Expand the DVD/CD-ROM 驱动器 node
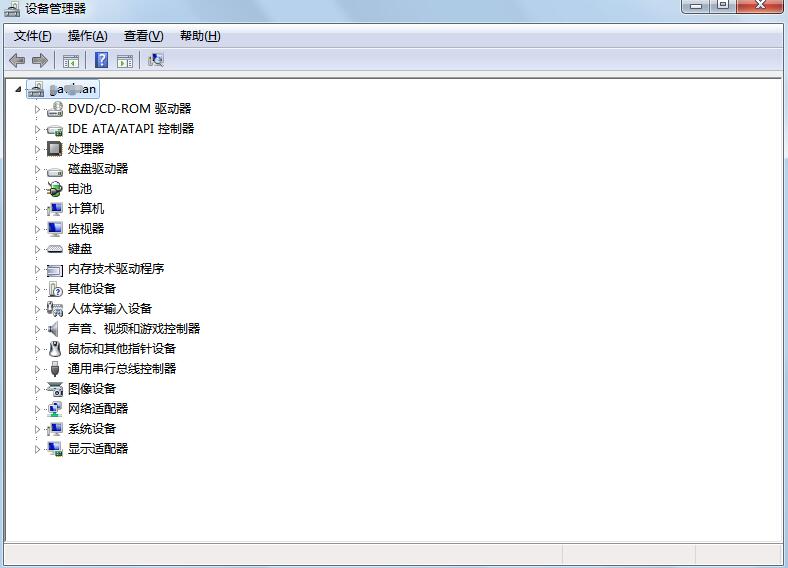Viewport: 788px width, 568px height. [38, 109]
